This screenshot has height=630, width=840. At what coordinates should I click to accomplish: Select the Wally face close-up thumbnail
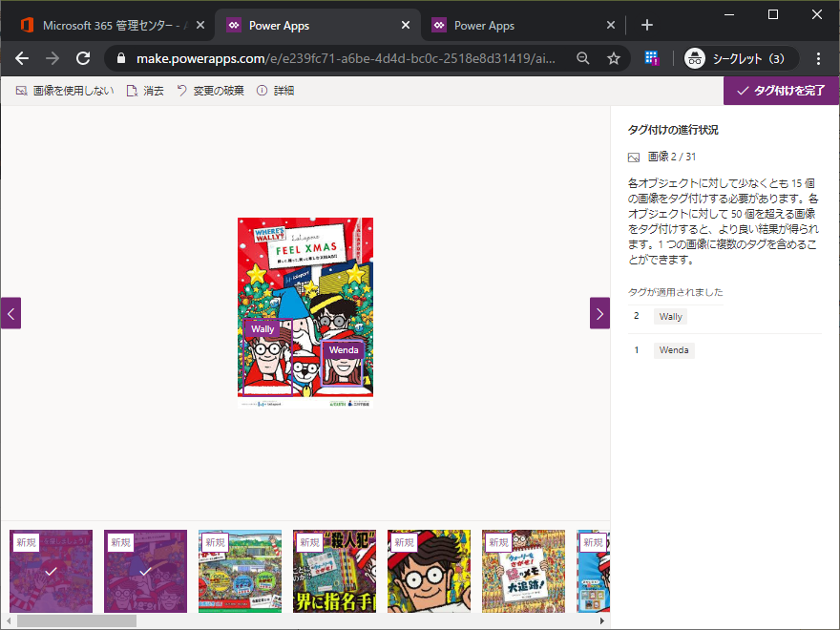(430, 571)
